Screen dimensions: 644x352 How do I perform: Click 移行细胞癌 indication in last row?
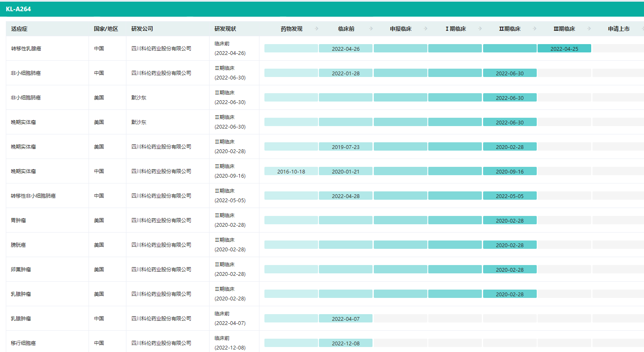pos(23,343)
